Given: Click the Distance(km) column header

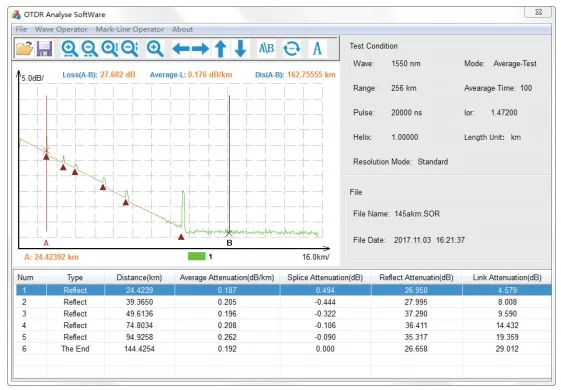Looking at the screenshot, I should click(x=139, y=278).
